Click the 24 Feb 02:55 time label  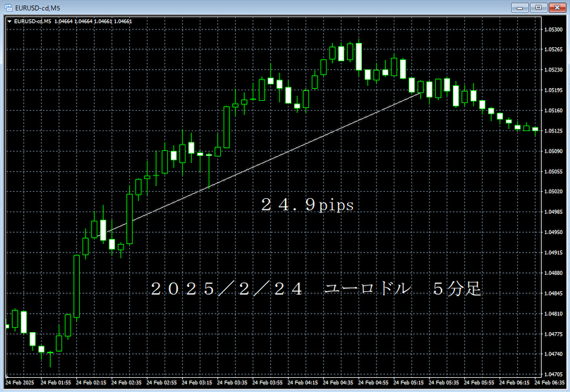[162, 383]
